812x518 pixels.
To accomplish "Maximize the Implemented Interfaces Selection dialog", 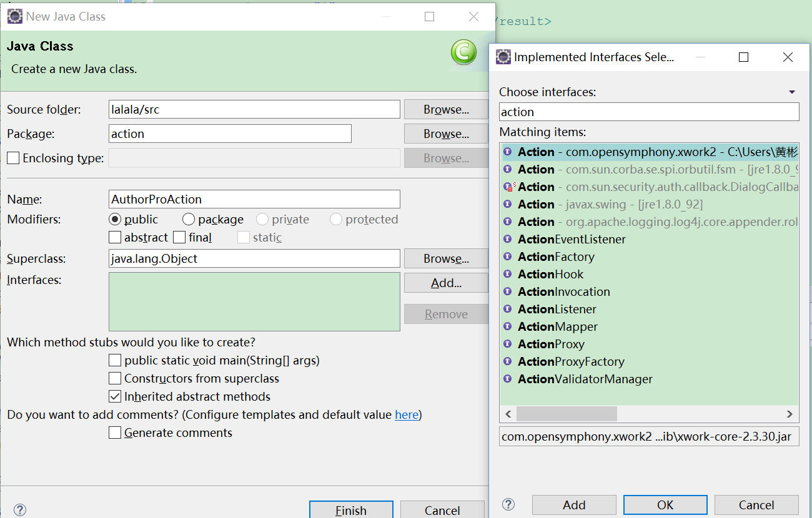I will [743, 57].
